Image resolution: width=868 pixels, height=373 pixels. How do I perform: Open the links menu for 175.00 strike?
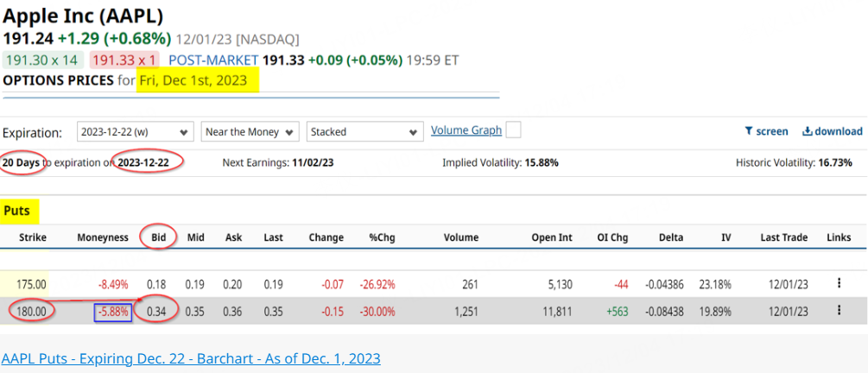pyautogui.click(x=839, y=283)
